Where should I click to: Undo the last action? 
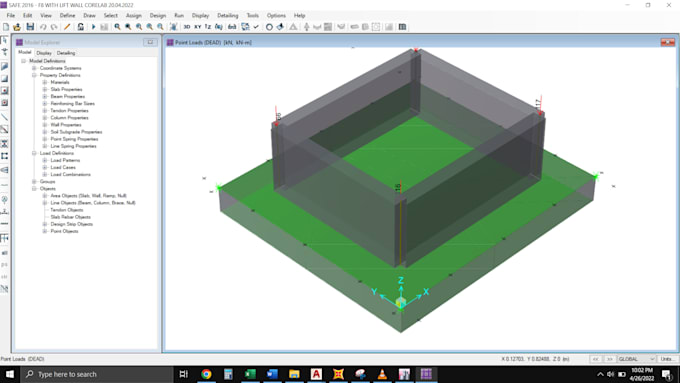pyautogui.click(x=43, y=27)
